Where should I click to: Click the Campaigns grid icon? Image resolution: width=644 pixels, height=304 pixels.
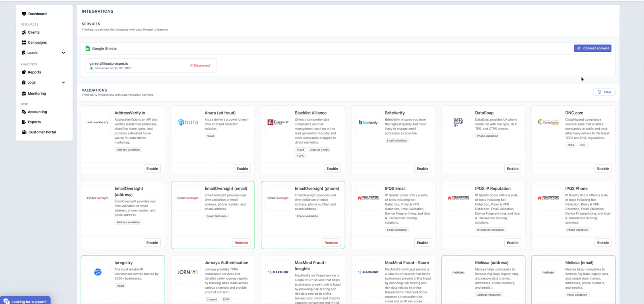click(x=24, y=42)
